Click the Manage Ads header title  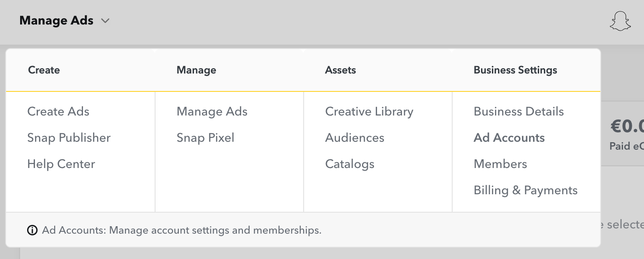56,21
